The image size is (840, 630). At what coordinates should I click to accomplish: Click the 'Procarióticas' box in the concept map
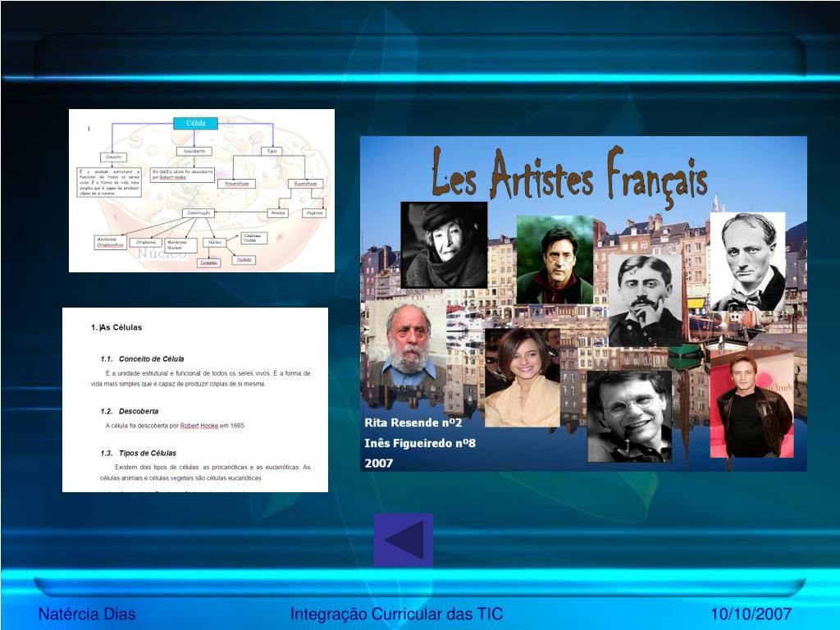[237, 184]
